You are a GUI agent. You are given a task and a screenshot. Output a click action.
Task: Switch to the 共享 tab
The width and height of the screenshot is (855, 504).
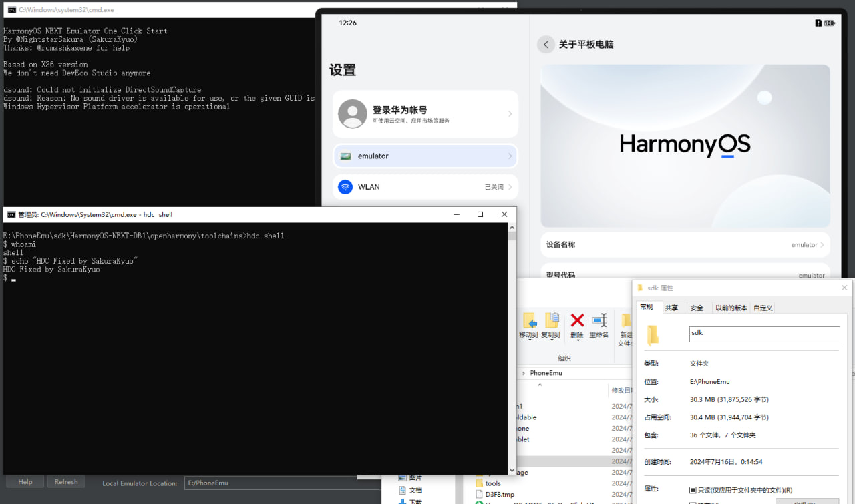[x=671, y=308]
